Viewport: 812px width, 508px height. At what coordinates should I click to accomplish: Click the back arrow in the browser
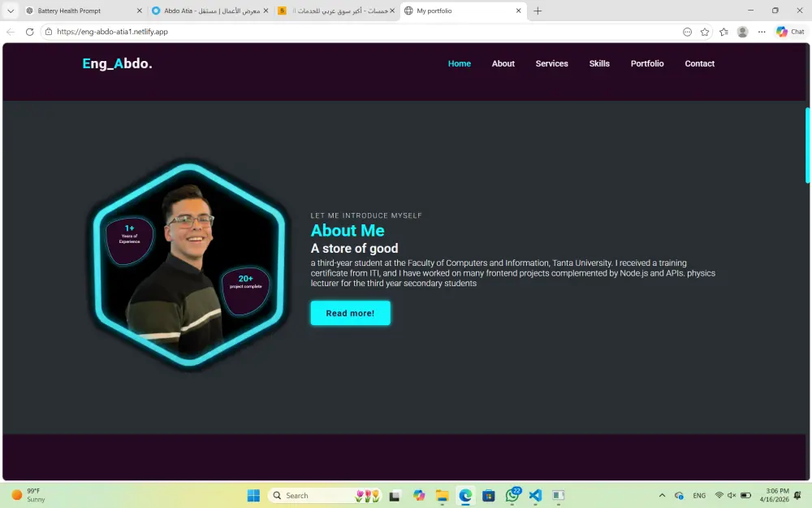(x=11, y=32)
